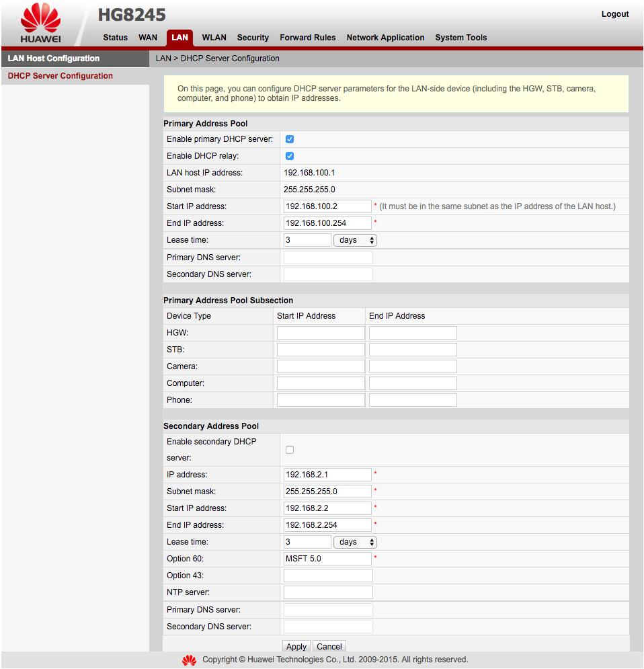
Task: Click the Camera Start IP Address field
Action: pyautogui.click(x=321, y=366)
